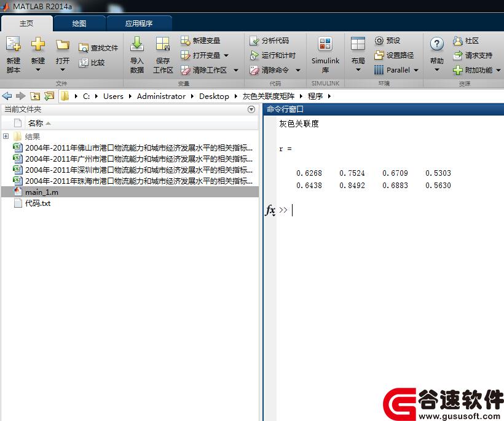The height and width of the screenshot is (421, 504).
Task: Expand the Help (帮助) dropdown arrow
Action: (x=437, y=69)
